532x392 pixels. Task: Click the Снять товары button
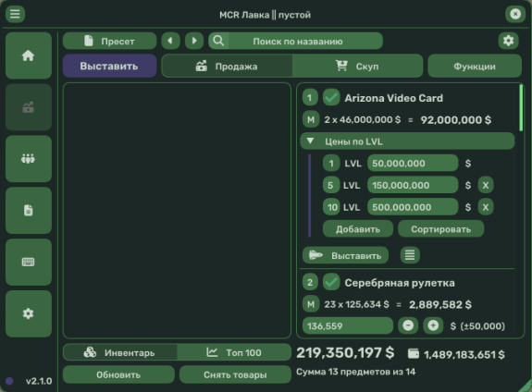pyautogui.click(x=235, y=374)
